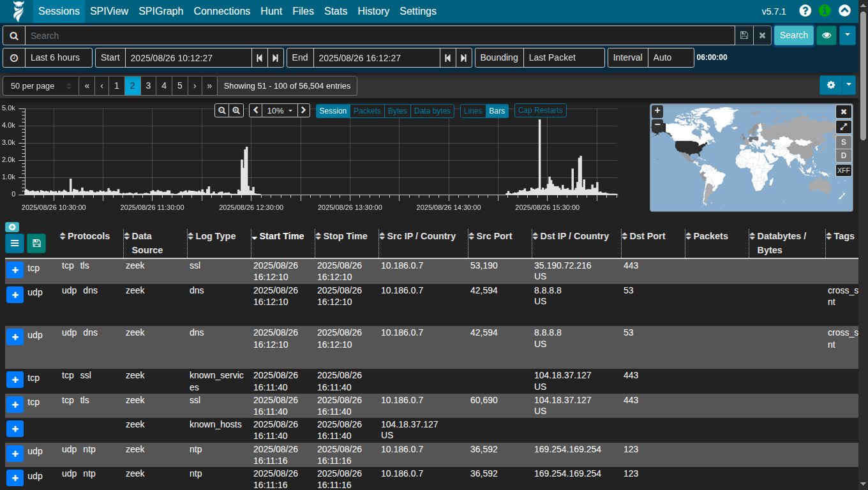Viewport: 868px width, 490px height.
Task: Click the blue Search button
Action: [x=793, y=36]
